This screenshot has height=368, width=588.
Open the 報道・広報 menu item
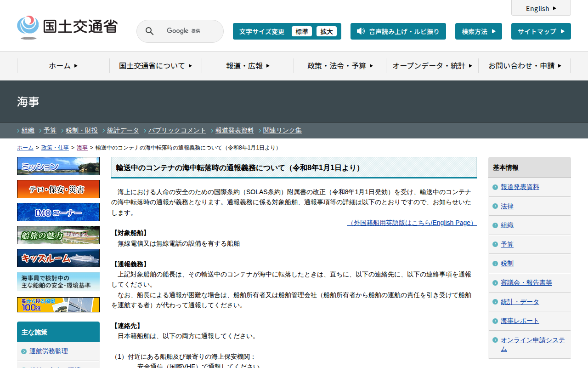pyautogui.click(x=248, y=66)
